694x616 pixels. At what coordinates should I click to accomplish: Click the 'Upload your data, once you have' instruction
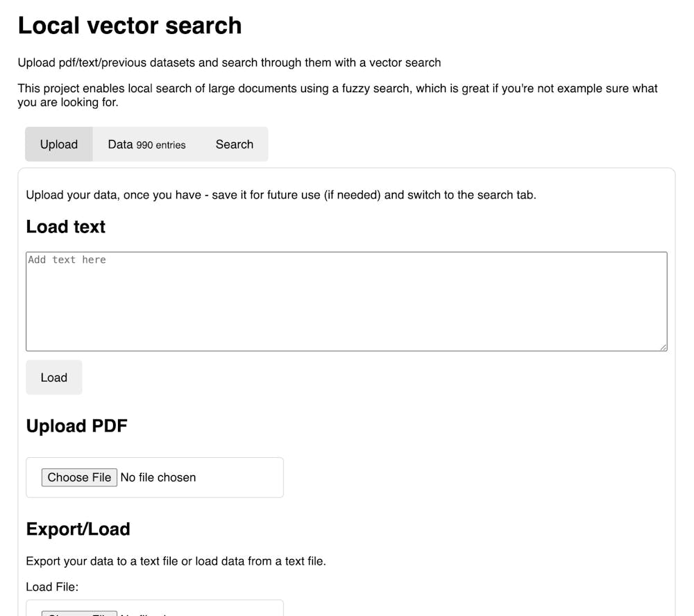[281, 195]
